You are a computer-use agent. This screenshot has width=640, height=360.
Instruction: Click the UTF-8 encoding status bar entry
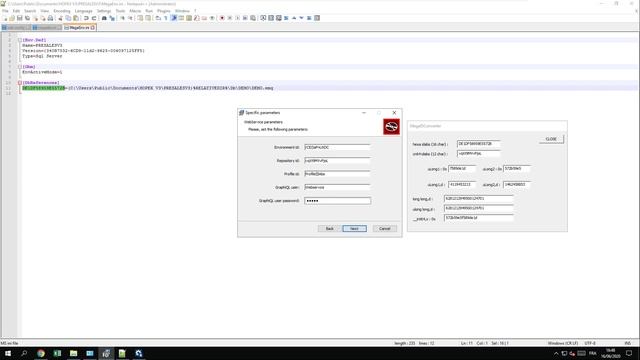590,343
